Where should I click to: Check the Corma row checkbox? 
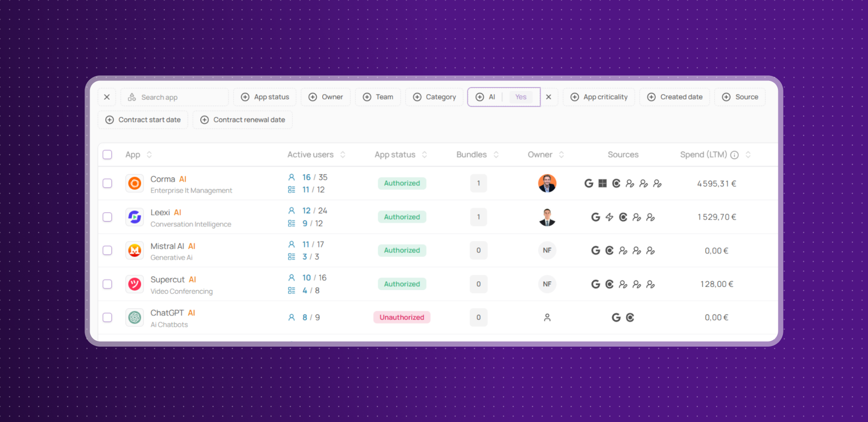[x=107, y=183]
